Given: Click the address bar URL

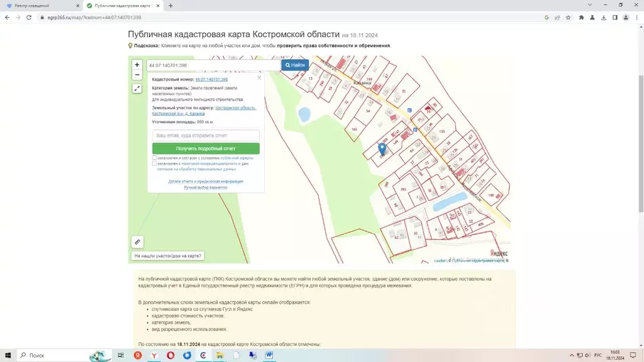Looking at the screenshot, I should tap(94, 18).
